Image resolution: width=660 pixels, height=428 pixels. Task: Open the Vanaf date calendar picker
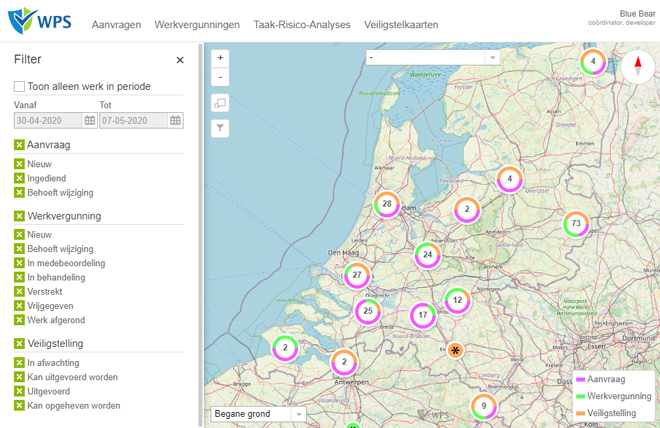click(90, 121)
